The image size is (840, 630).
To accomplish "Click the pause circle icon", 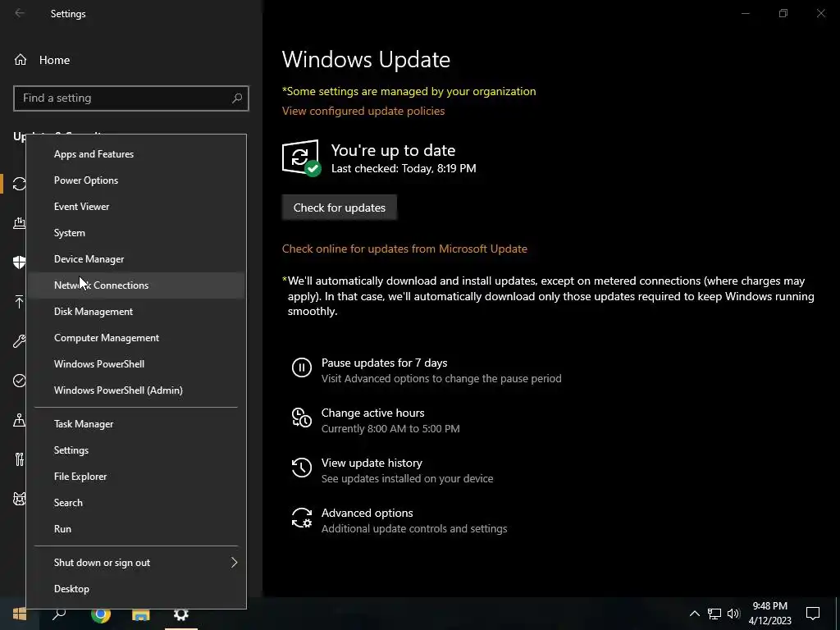I will (x=302, y=367).
